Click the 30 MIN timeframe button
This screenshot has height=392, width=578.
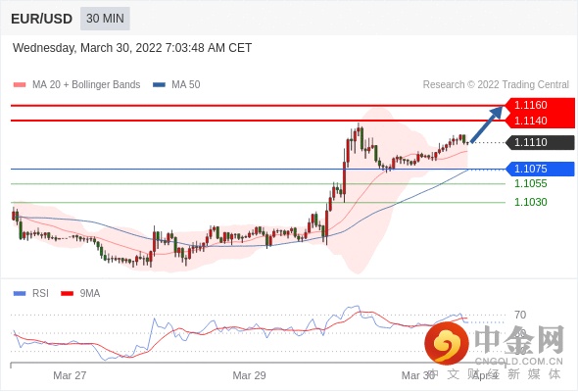[x=105, y=18]
